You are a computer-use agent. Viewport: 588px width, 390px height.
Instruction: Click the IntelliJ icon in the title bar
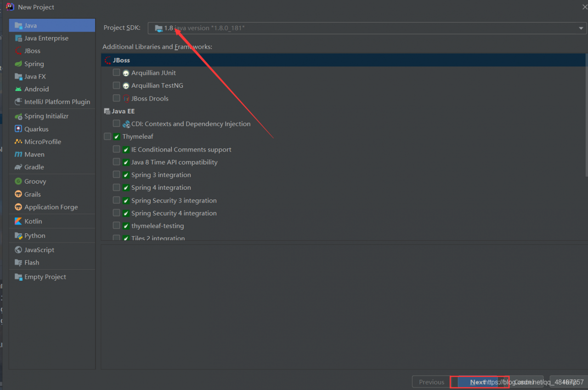[x=10, y=7]
